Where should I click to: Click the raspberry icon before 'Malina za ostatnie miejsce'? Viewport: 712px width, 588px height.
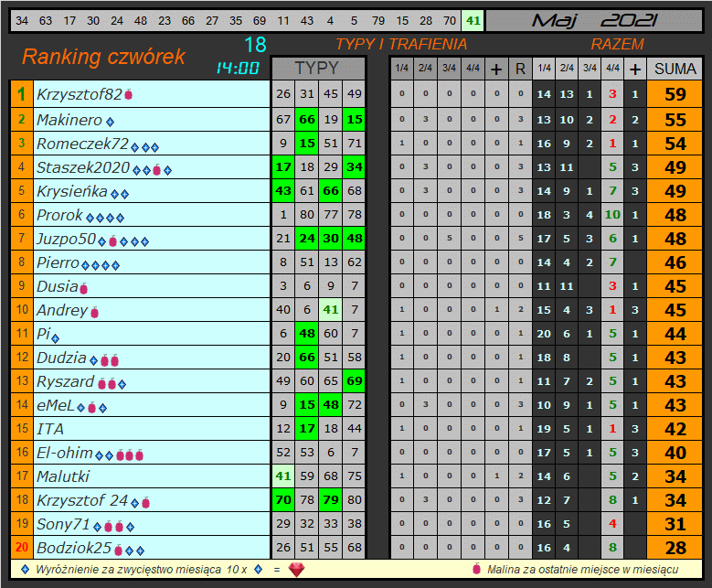476,569
